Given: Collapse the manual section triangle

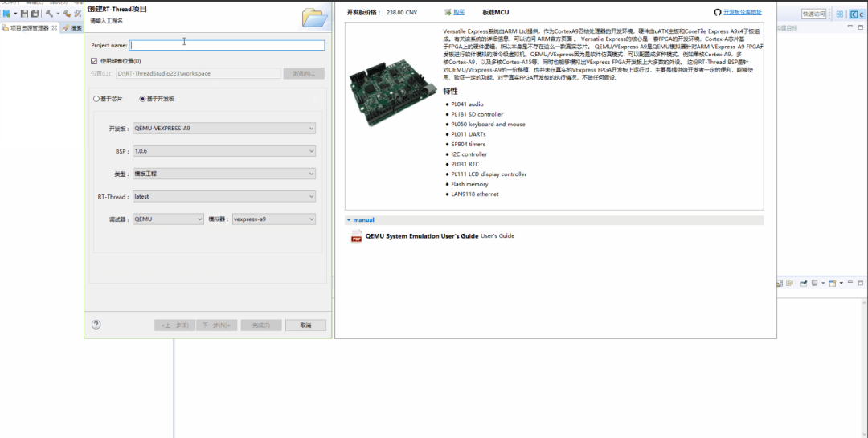Looking at the screenshot, I should 349,219.
